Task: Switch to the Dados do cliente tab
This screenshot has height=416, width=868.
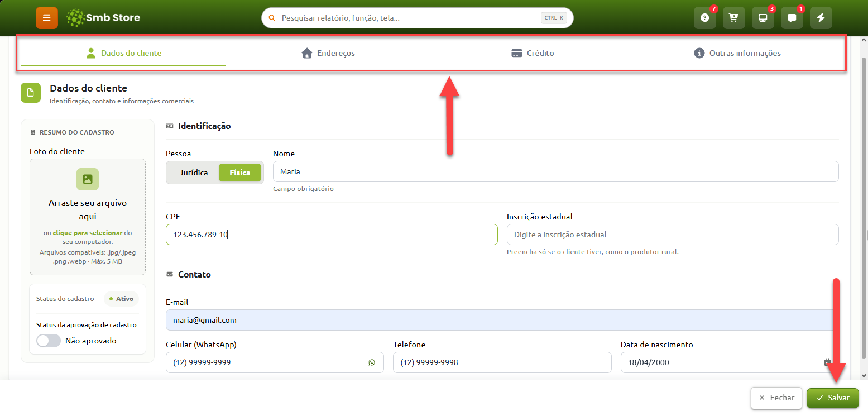Action: click(123, 54)
